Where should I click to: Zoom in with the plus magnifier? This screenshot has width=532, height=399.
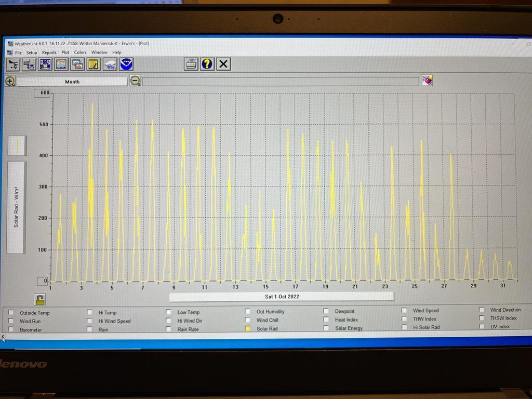tap(10, 82)
